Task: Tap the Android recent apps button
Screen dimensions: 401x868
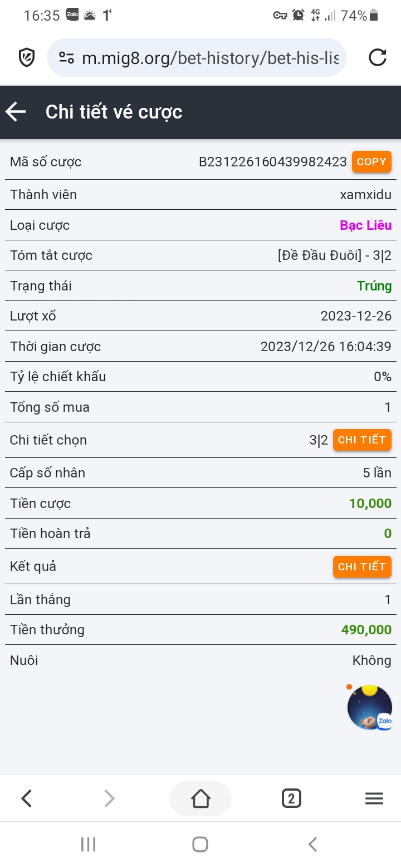Action: coord(88,844)
